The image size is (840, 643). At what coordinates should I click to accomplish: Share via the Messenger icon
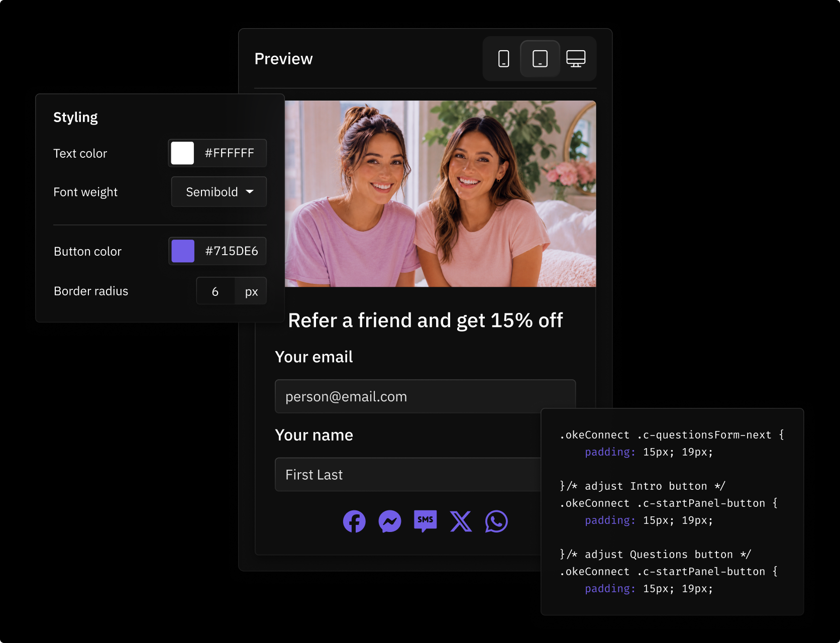pos(390,521)
